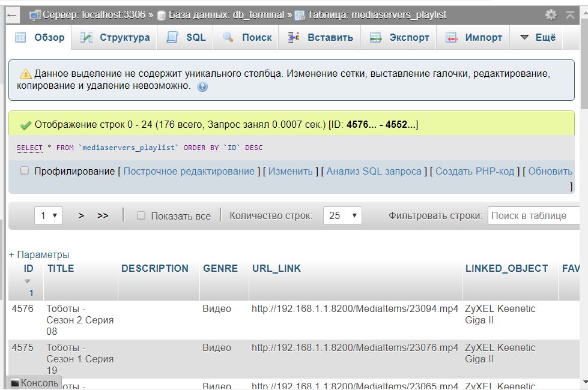
Task: Click ID cell 4575
Action: 22,347
